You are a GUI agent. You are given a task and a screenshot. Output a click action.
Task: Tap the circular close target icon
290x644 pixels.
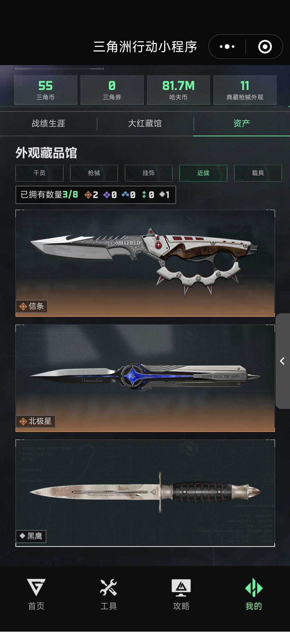265,47
